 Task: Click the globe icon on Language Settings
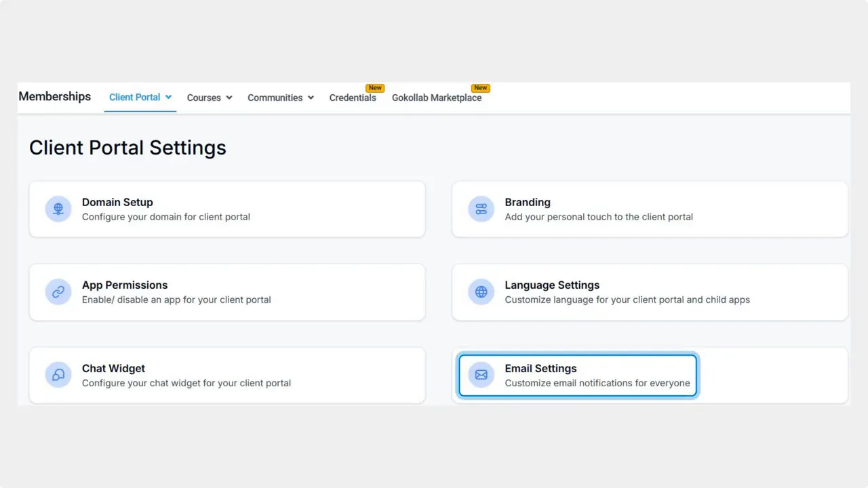[x=481, y=291]
